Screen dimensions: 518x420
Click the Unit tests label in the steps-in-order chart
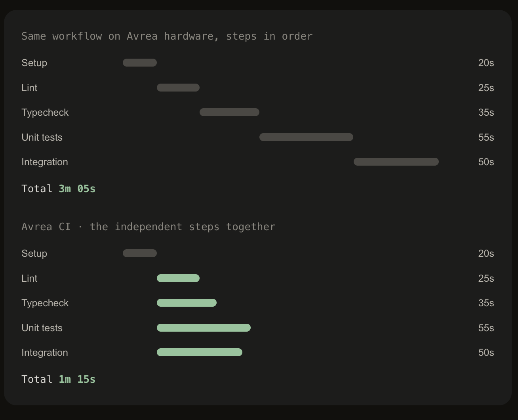pos(42,137)
